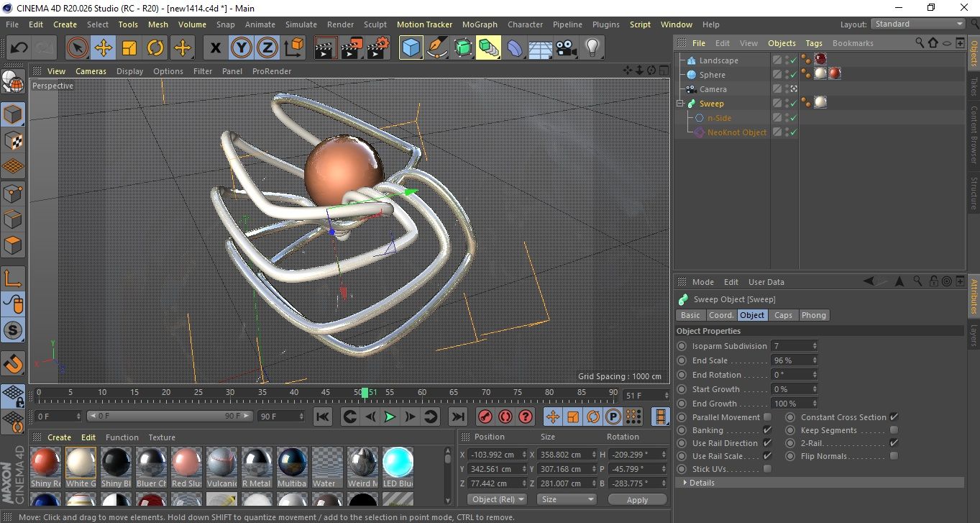Viewport: 980px width, 523px height.
Task: Open the Object (Rel) coordinate dropdown
Action: (498, 499)
